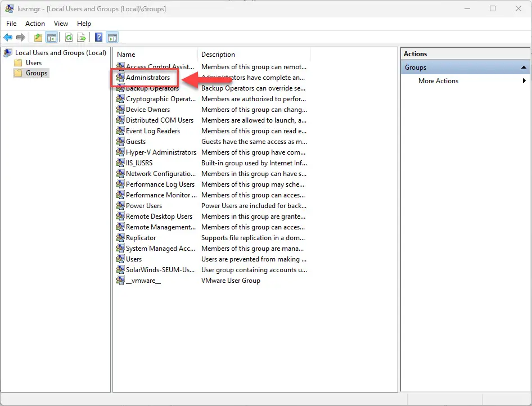532x406 pixels.
Task: Click the IIS_IUSRS group icon
Action: (120, 163)
